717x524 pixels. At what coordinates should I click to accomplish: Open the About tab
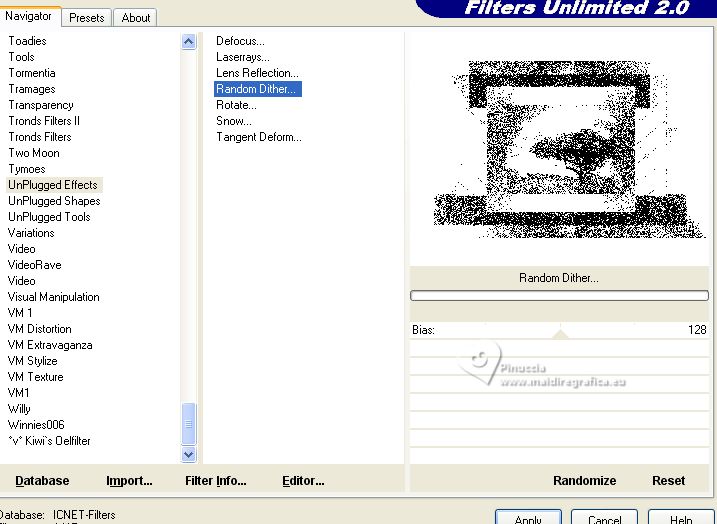pos(135,18)
